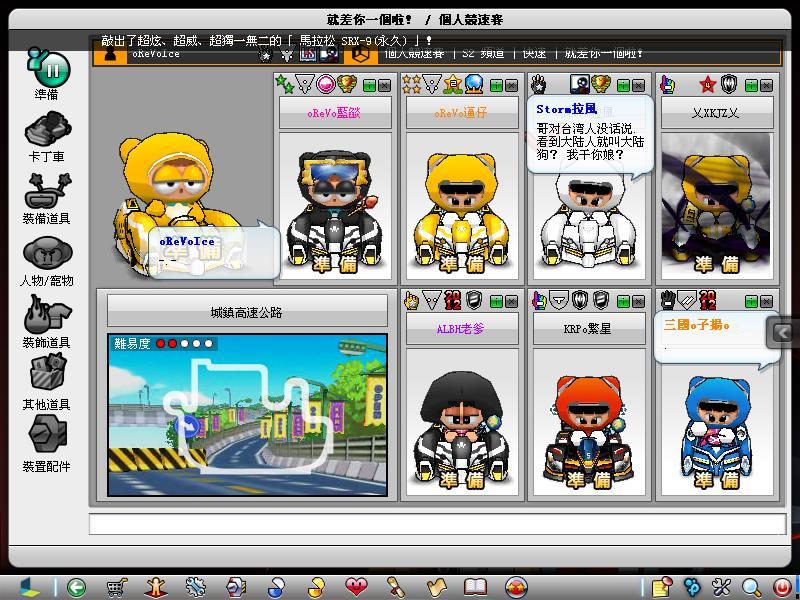Image resolution: width=800 pixels, height=600 pixels.
Task: Click the gold figure on red carpet icon
Action: pyautogui.click(x=156, y=588)
